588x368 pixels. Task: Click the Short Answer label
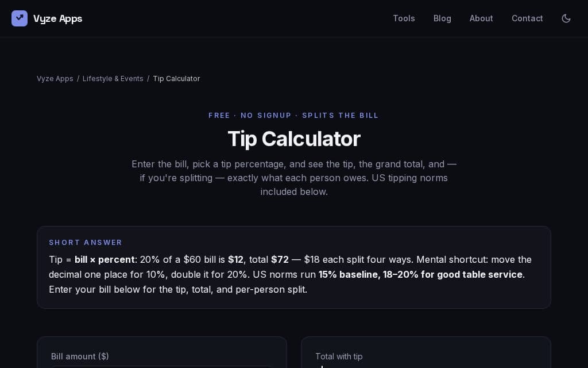tap(86, 243)
